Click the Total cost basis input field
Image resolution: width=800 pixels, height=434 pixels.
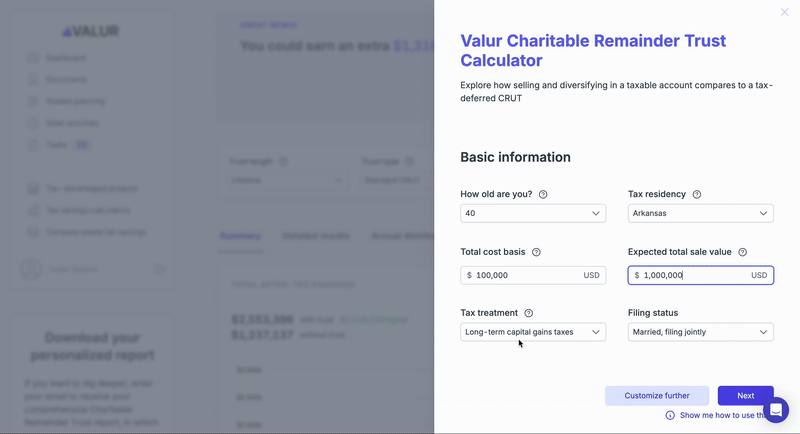(x=533, y=275)
